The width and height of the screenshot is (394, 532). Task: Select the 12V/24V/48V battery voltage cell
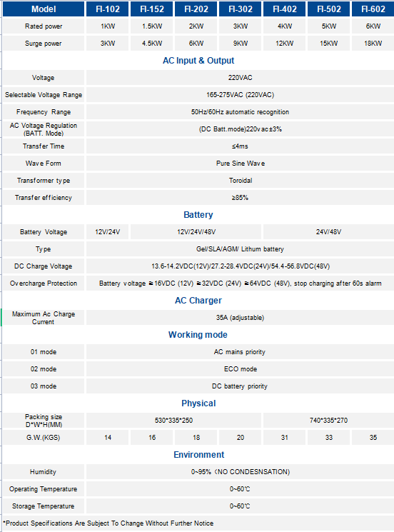pyautogui.click(x=196, y=232)
